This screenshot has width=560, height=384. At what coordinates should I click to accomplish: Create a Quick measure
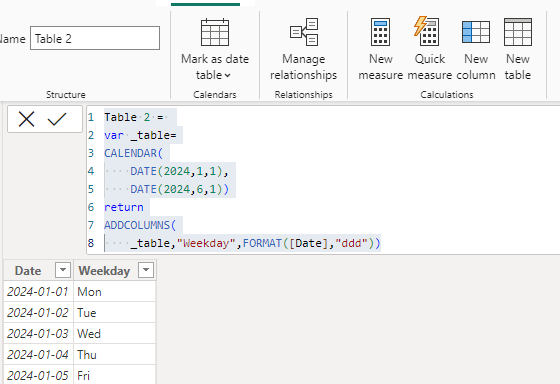tap(430, 49)
